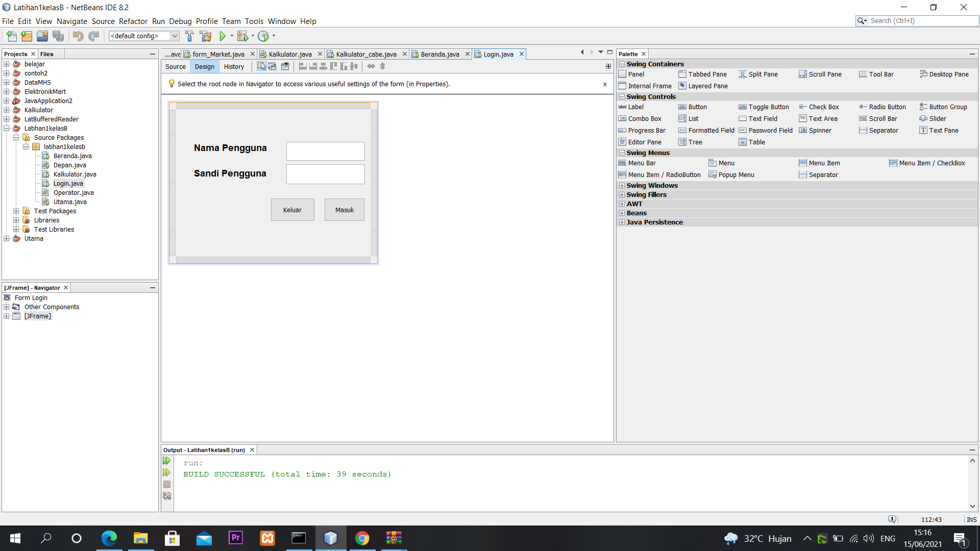Screen dimensions: 980x551
Task: Toggle vertical resizability of the layout
Action: pos(383,66)
